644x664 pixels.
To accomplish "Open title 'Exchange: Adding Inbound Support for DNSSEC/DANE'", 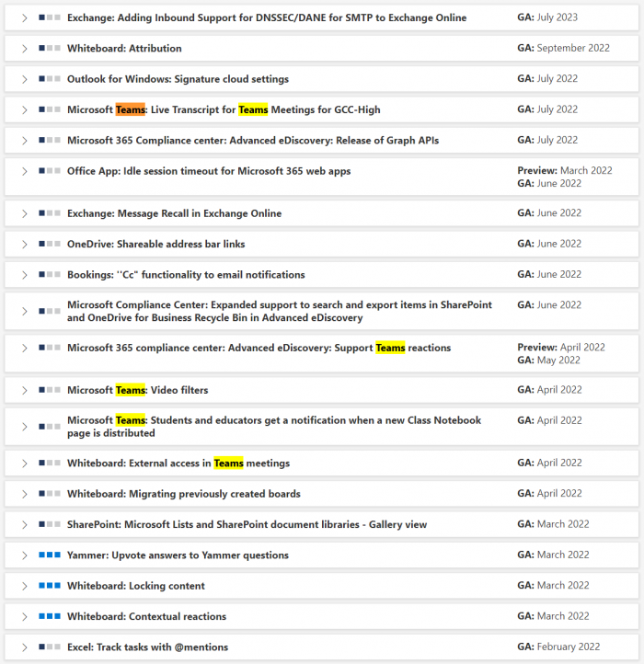I will click(x=267, y=17).
